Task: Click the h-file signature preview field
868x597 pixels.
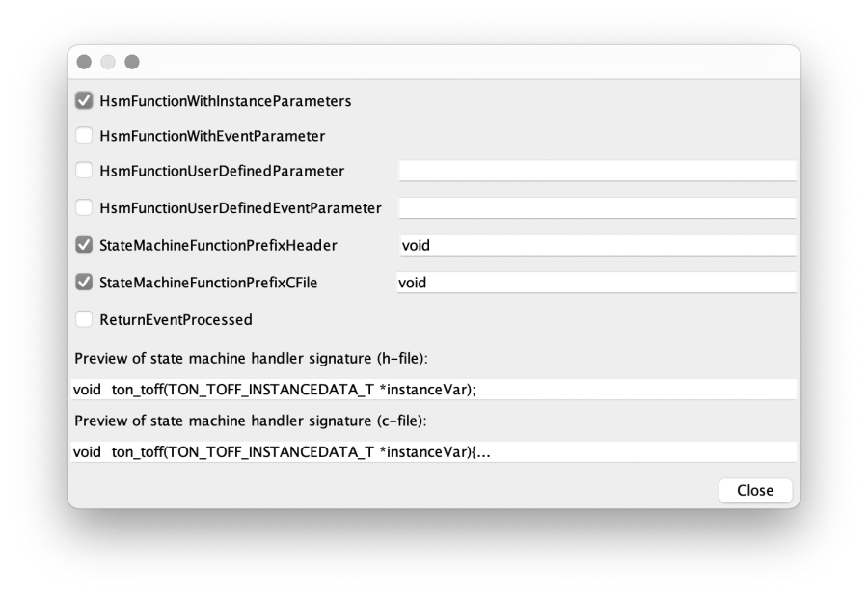Action: [434, 390]
